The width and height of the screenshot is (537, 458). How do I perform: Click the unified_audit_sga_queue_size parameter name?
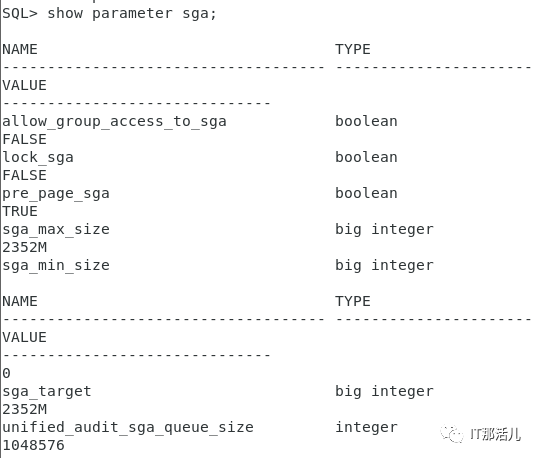coord(128,428)
